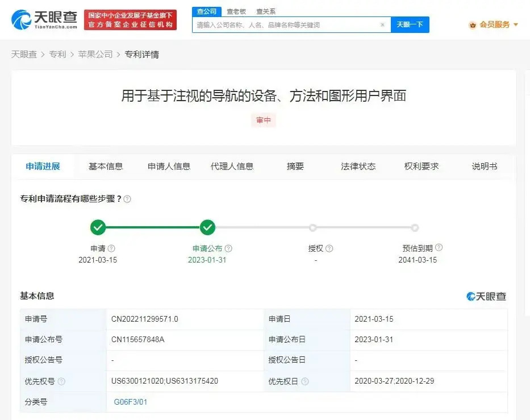Click the green check at 申请 step

point(98,227)
